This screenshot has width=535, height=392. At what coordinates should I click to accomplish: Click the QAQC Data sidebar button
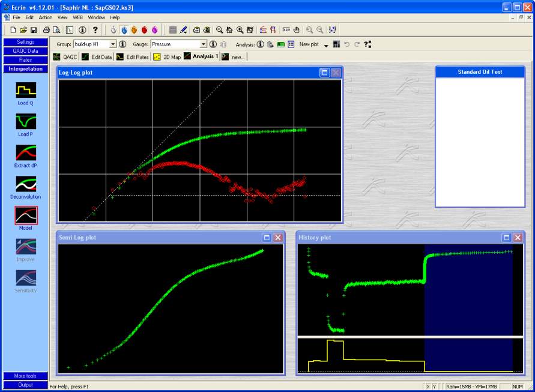[x=25, y=51]
